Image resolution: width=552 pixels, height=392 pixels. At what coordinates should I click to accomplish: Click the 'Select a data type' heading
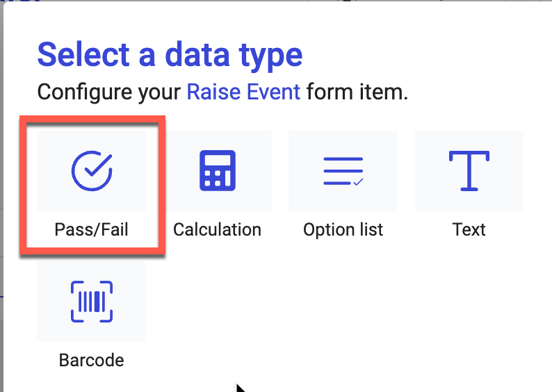(170, 55)
